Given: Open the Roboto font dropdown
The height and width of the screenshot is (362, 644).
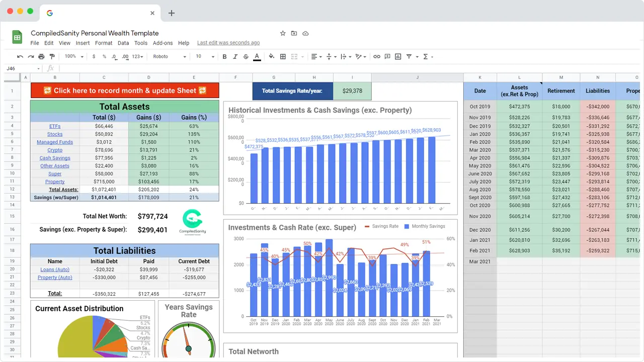Looking at the screenshot, I should click(170, 57).
